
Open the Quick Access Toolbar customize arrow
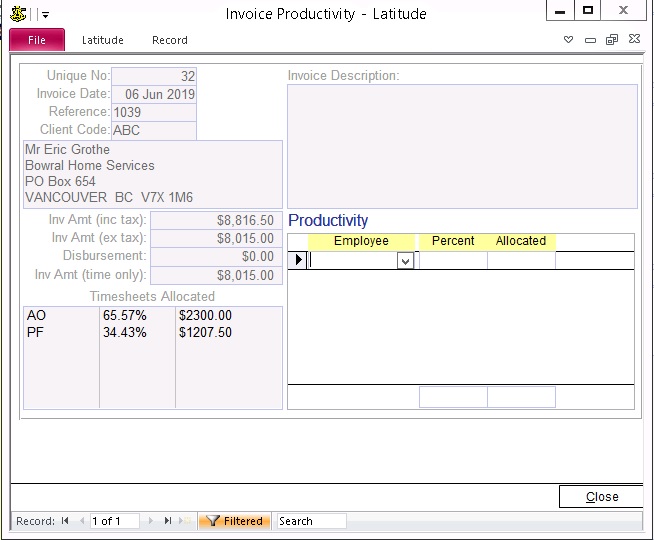click(x=45, y=15)
